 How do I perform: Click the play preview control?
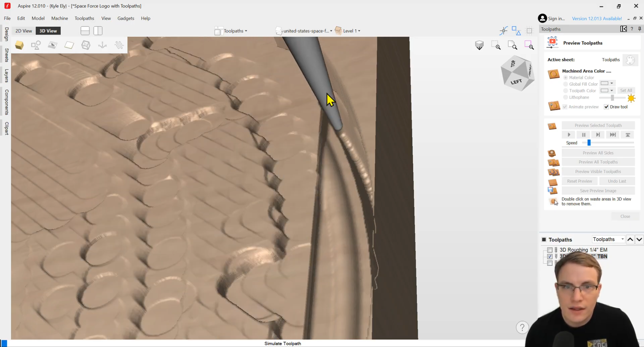pyautogui.click(x=569, y=135)
